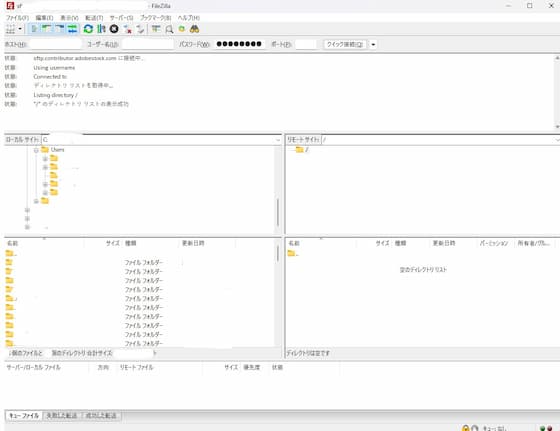Sort local files by 種類 column

pos(150,243)
